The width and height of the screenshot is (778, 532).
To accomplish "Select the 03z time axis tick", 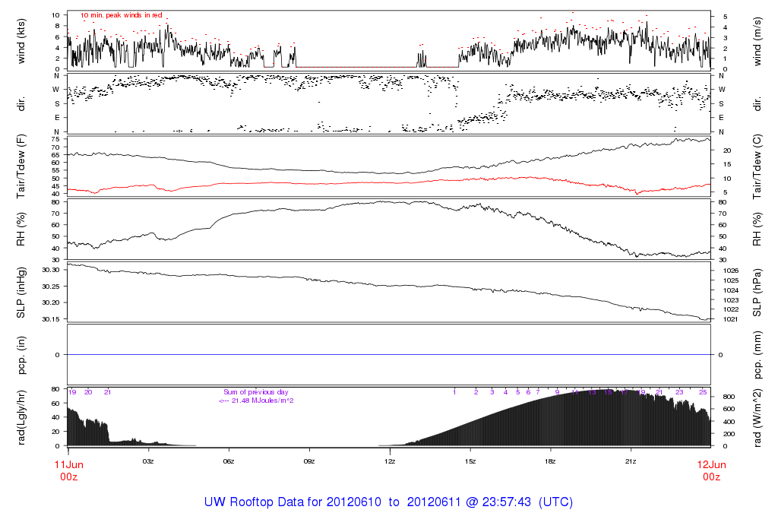I will tap(149, 461).
